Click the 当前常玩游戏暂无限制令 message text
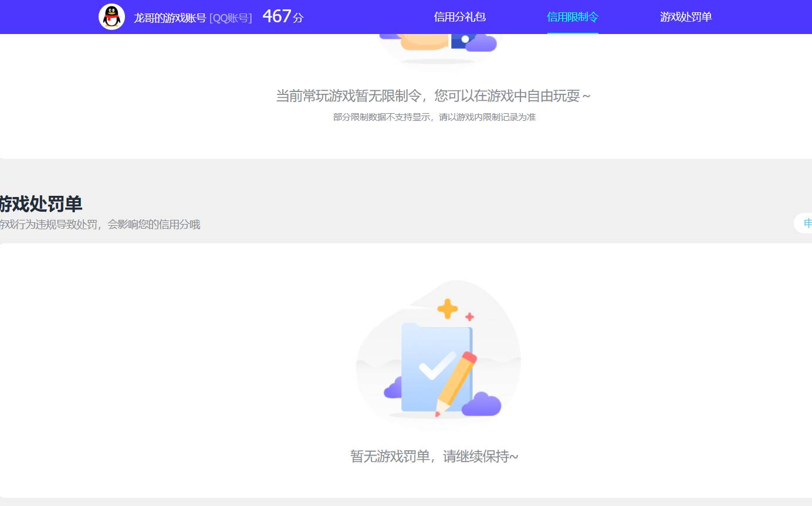 pyautogui.click(x=434, y=96)
